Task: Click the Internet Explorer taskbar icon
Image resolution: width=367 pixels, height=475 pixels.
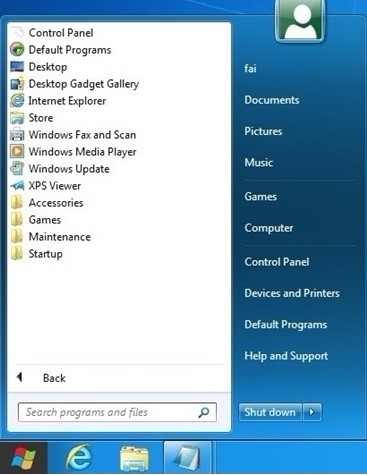Action: pyautogui.click(x=79, y=457)
